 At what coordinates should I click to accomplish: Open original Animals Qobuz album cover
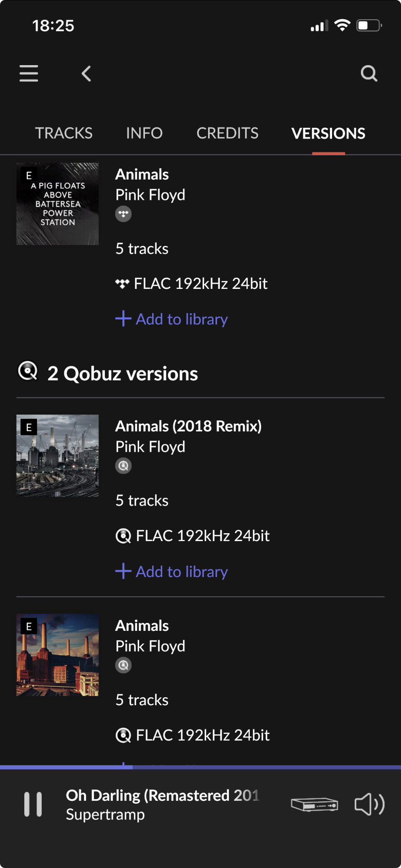pyautogui.click(x=58, y=655)
